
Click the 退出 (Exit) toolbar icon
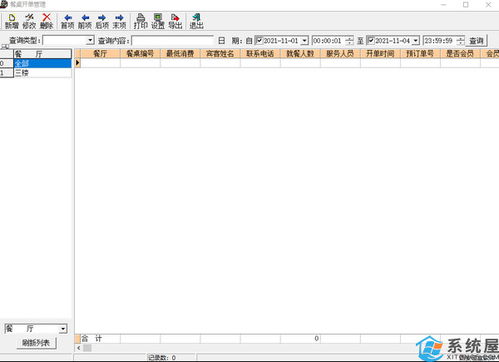(197, 21)
